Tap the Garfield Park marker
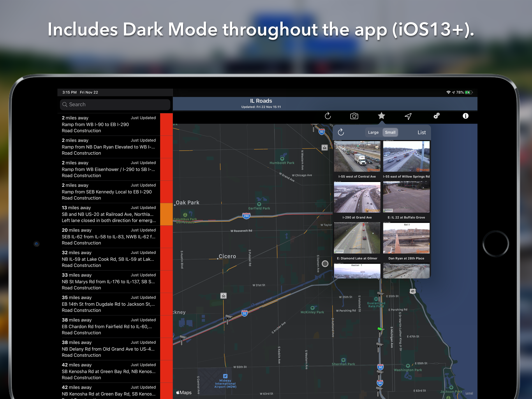This screenshot has height=399, width=532. 259,204
